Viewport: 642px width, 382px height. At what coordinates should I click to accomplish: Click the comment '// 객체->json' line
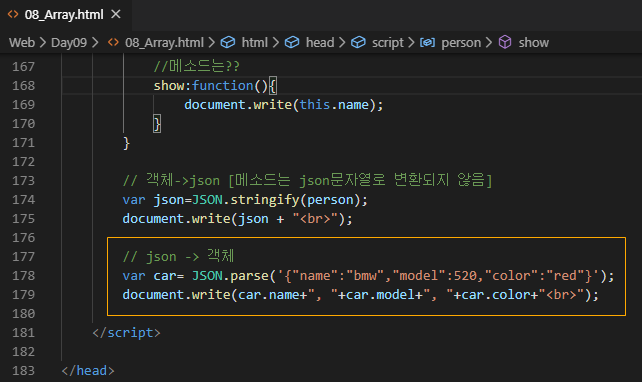tap(307, 181)
